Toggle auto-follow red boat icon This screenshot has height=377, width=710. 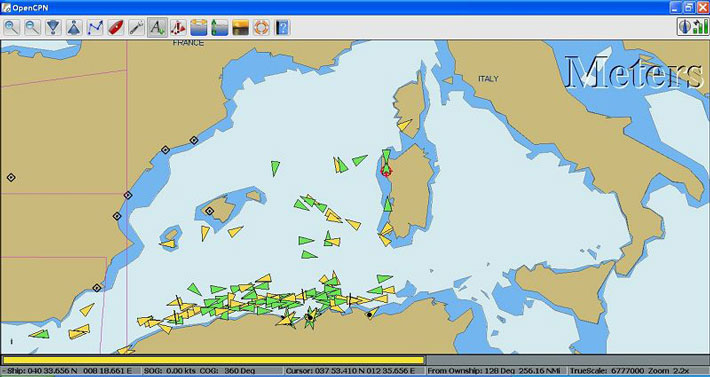(115, 28)
